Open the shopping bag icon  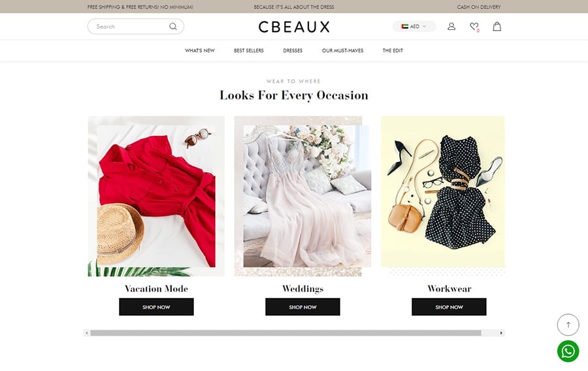coord(497,26)
